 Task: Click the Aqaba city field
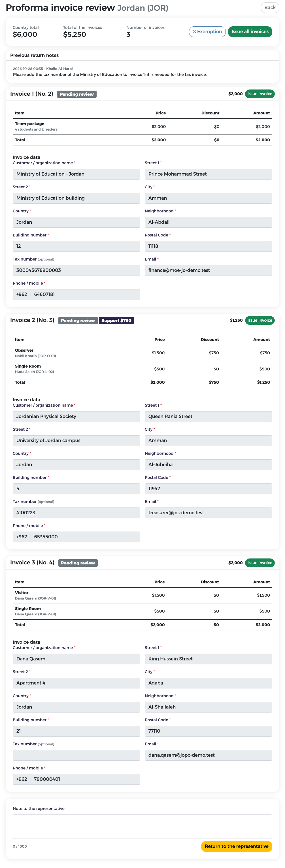tap(209, 683)
